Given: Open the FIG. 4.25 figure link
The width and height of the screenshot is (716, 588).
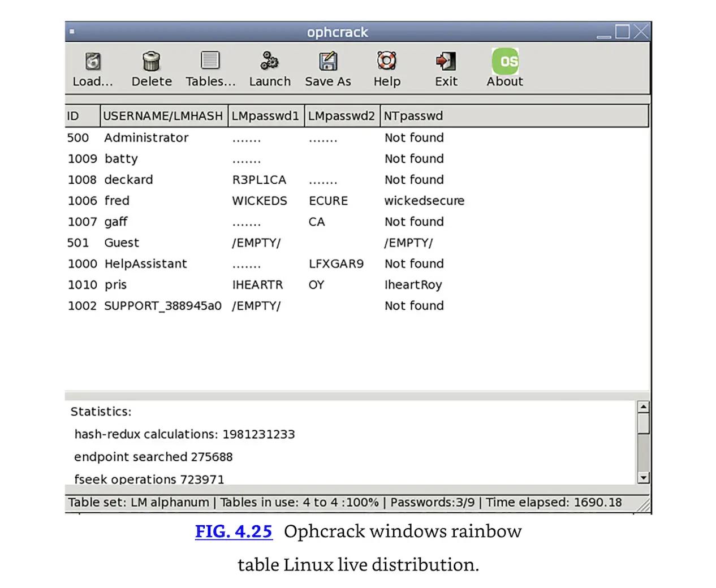Looking at the screenshot, I should pyautogui.click(x=234, y=531).
